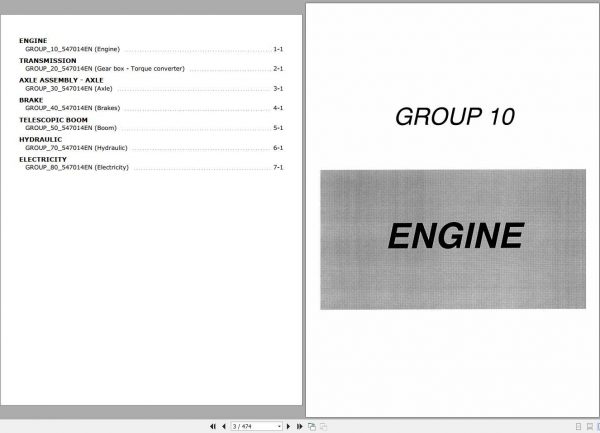
Task: Select single page layout icon
Action: coord(579,426)
